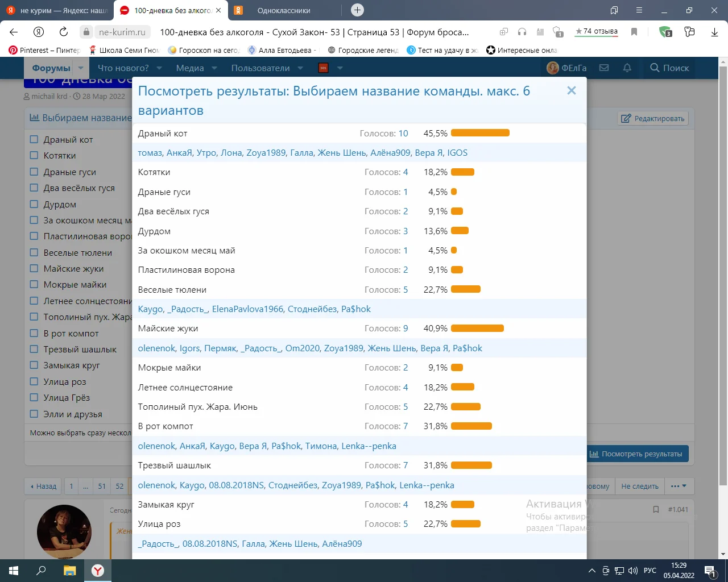The image size is (728, 582).
Task: Check the Драный кот poll option
Action: point(34,139)
